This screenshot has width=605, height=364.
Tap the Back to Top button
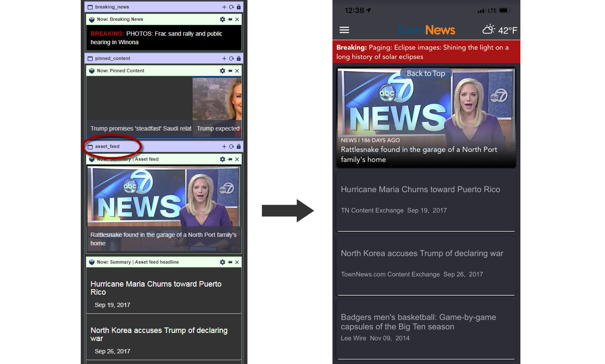point(426,73)
